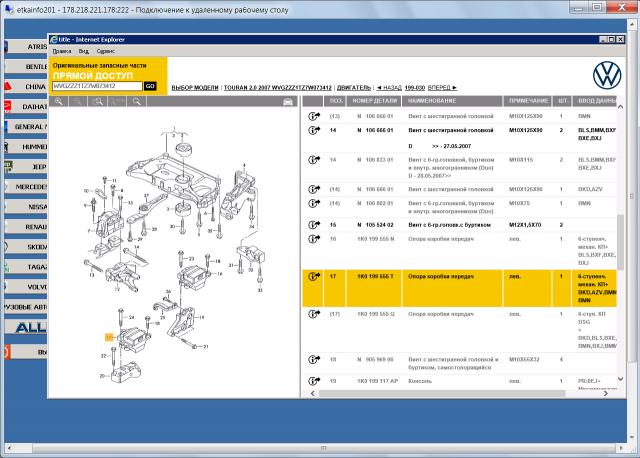Screen dimensions: 640x458
Task: Select the CHINA catalog button
Action: (26, 87)
